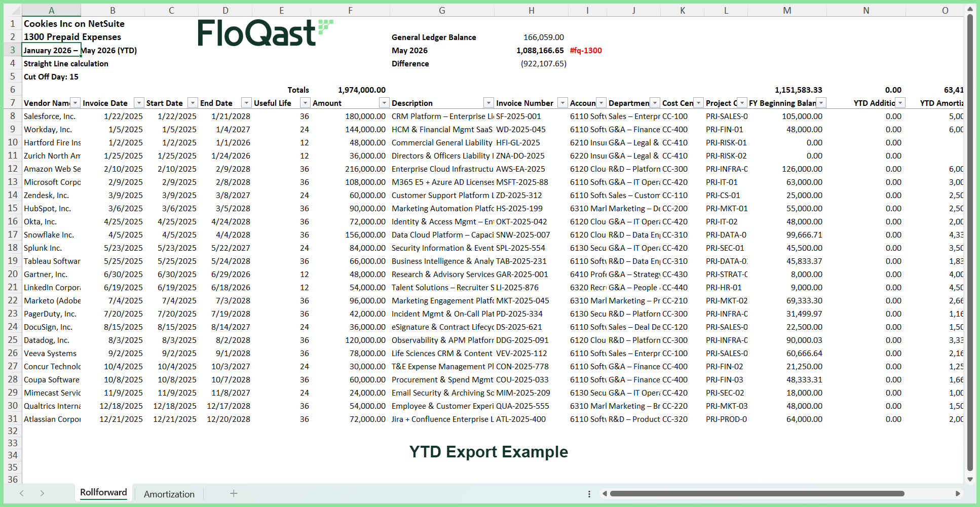Select 'Research & Advisory Services' description cell
980x507 pixels.
point(442,274)
